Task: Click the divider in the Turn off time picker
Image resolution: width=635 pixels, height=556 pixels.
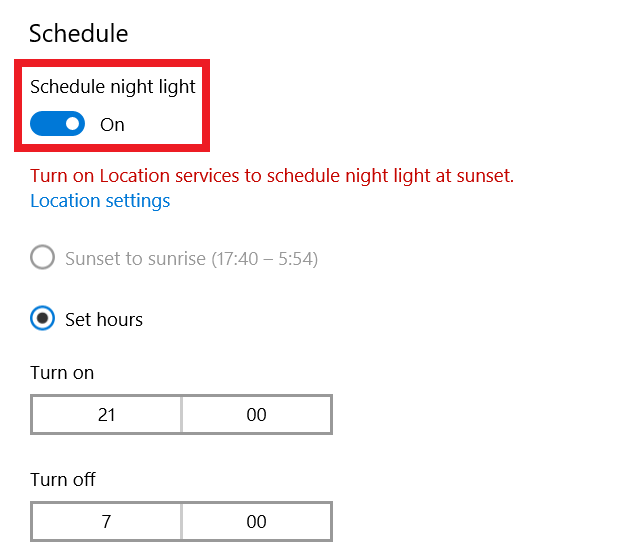Action: tap(181, 521)
